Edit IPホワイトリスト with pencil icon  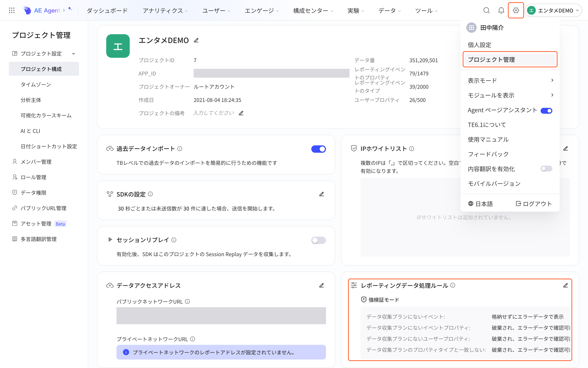566,148
